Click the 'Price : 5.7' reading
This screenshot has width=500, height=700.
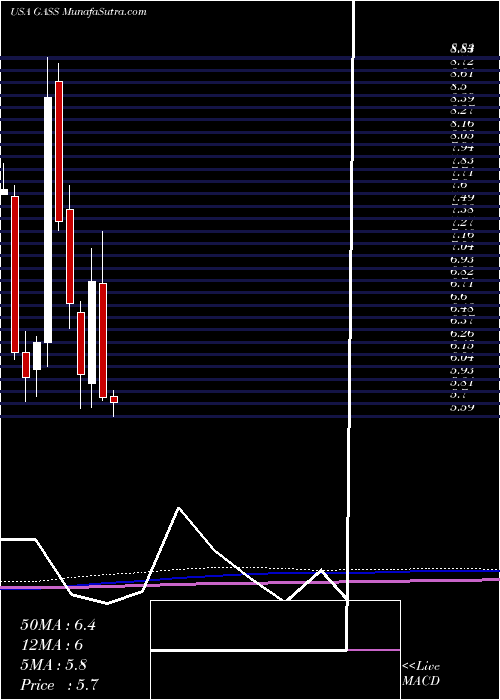click(x=59, y=685)
